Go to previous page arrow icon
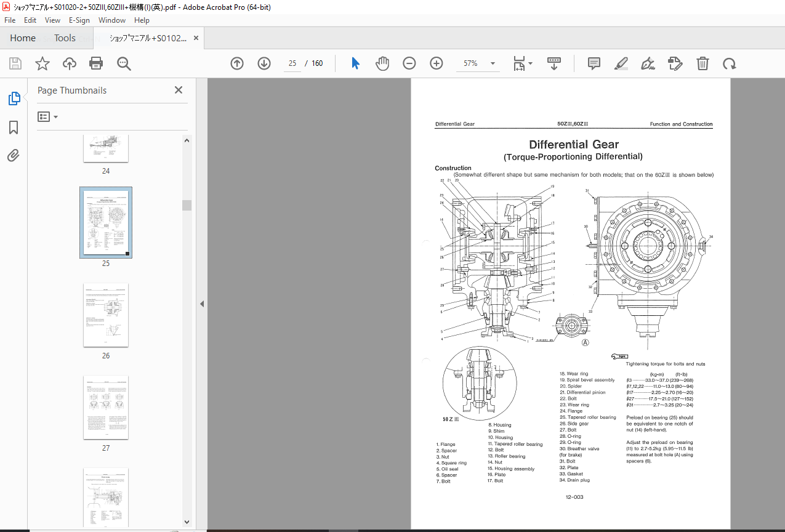The width and height of the screenshot is (785, 532). click(237, 63)
